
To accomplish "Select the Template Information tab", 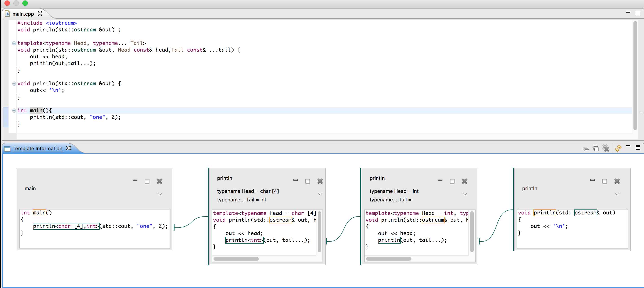I will click(37, 148).
